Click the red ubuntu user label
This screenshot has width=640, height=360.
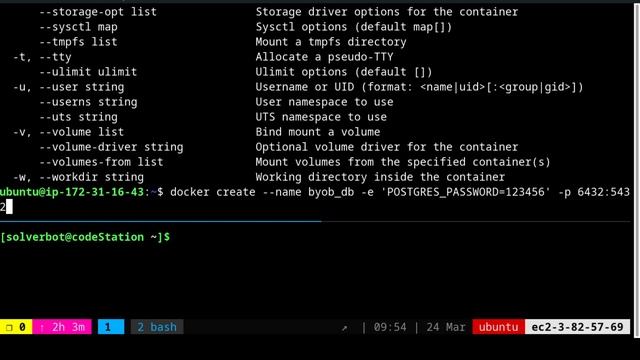(498, 327)
